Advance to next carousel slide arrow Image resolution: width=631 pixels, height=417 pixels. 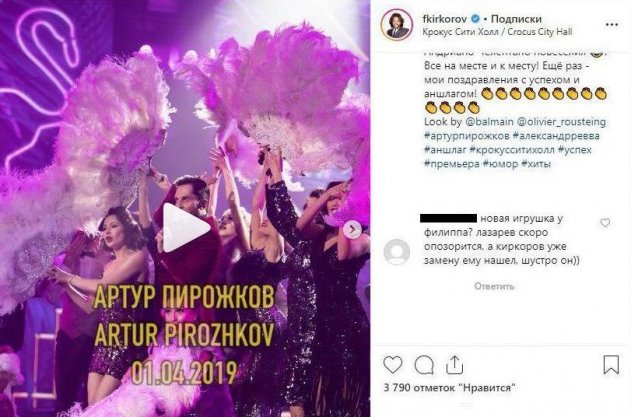pyautogui.click(x=352, y=229)
